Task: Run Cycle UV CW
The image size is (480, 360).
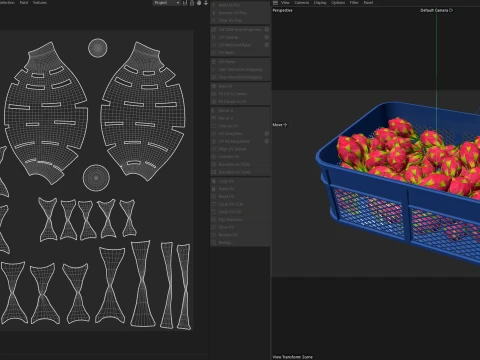Action: (x=240, y=212)
